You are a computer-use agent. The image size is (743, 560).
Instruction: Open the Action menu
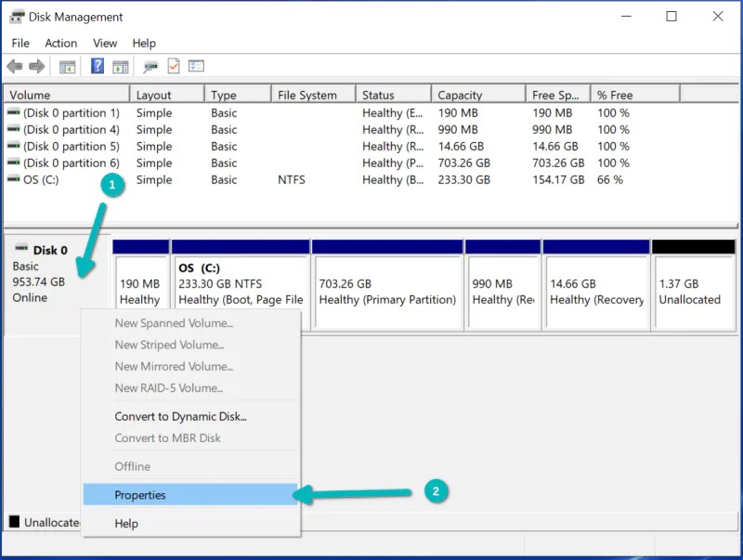click(60, 43)
